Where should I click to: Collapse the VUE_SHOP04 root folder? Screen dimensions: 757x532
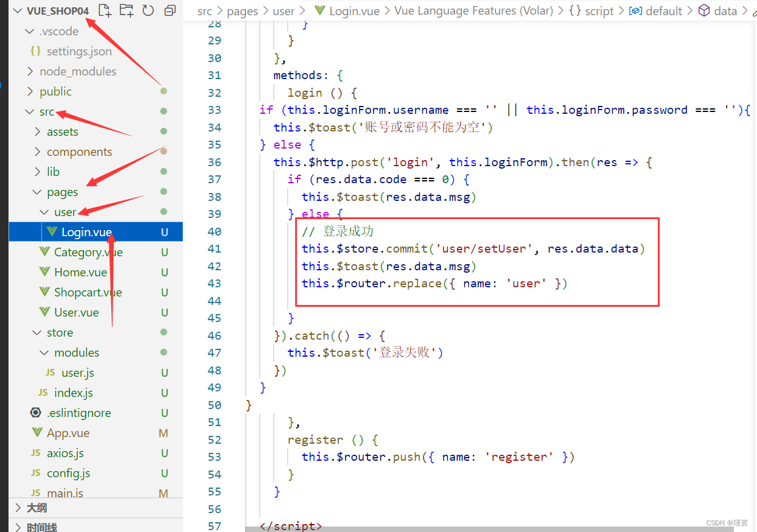coord(17,11)
